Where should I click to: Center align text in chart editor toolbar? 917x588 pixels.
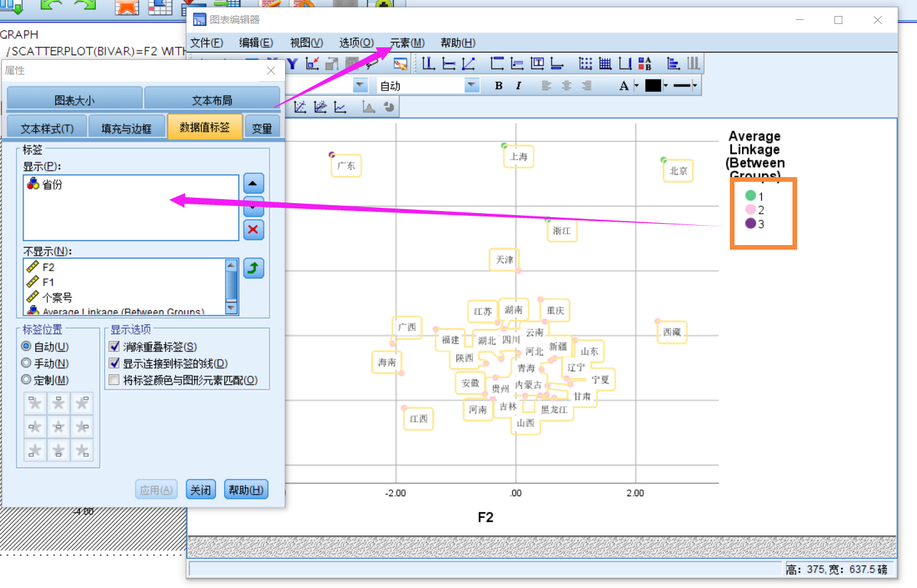[x=567, y=86]
